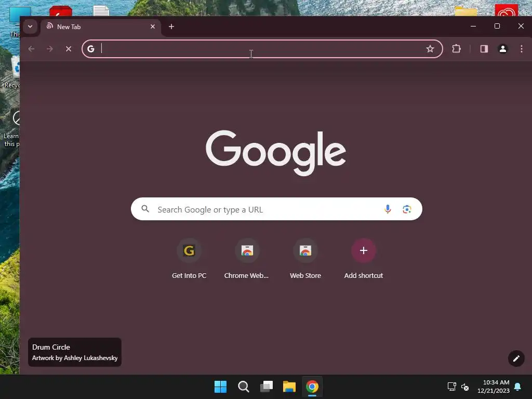Open Task View on taskbar
532x399 pixels.
click(x=267, y=387)
